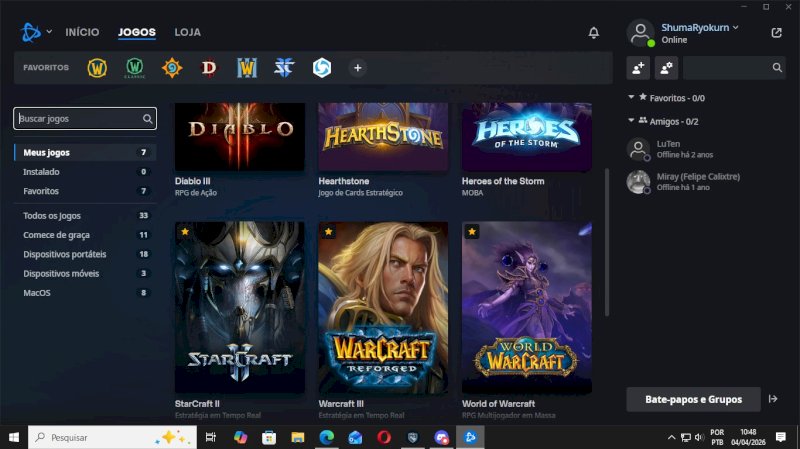Select the WoW Classic favorite icon
Image resolution: width=800 pixels, height=449 pixels.
coord(135,68)
